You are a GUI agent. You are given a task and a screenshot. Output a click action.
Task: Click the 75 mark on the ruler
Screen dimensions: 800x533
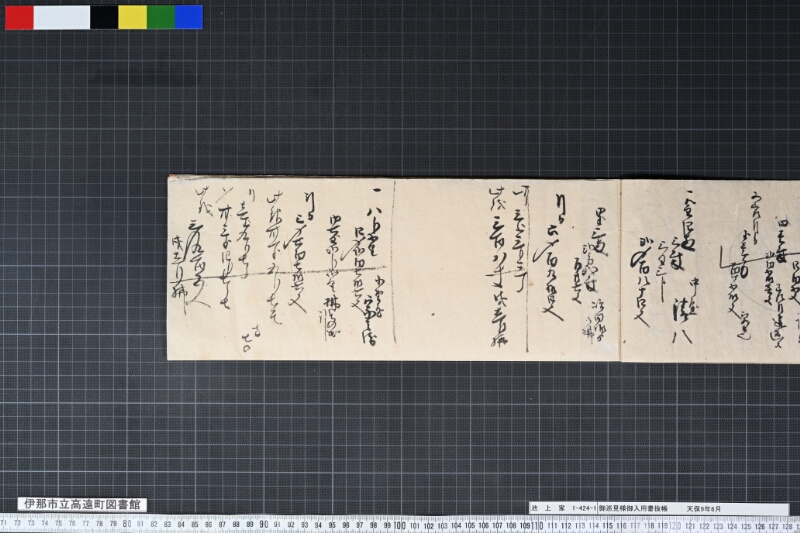[59, 523]
